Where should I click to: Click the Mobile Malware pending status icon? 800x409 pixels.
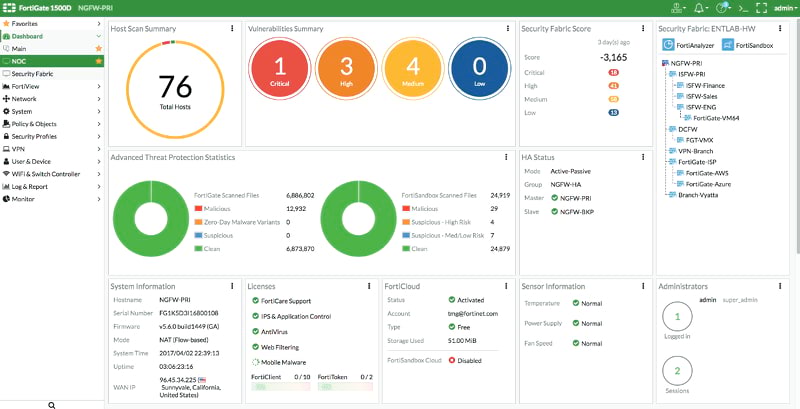[256, 362]
